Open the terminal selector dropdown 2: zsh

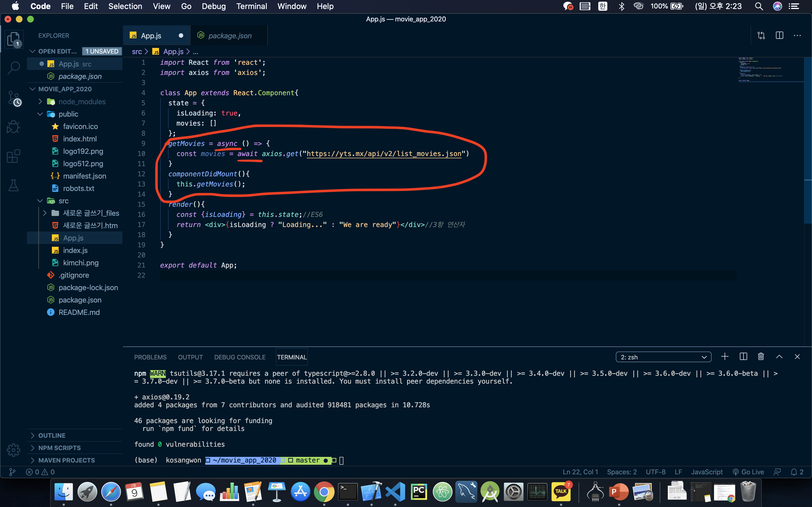pyautogui.click(x=663, y=357)
